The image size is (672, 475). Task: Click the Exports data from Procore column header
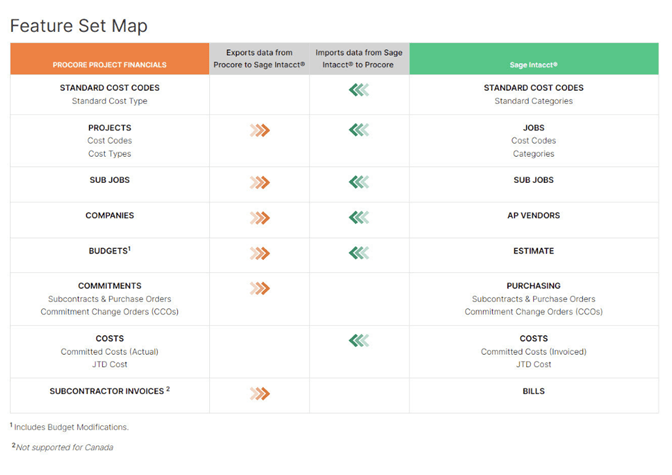click(x=259, y=58)
